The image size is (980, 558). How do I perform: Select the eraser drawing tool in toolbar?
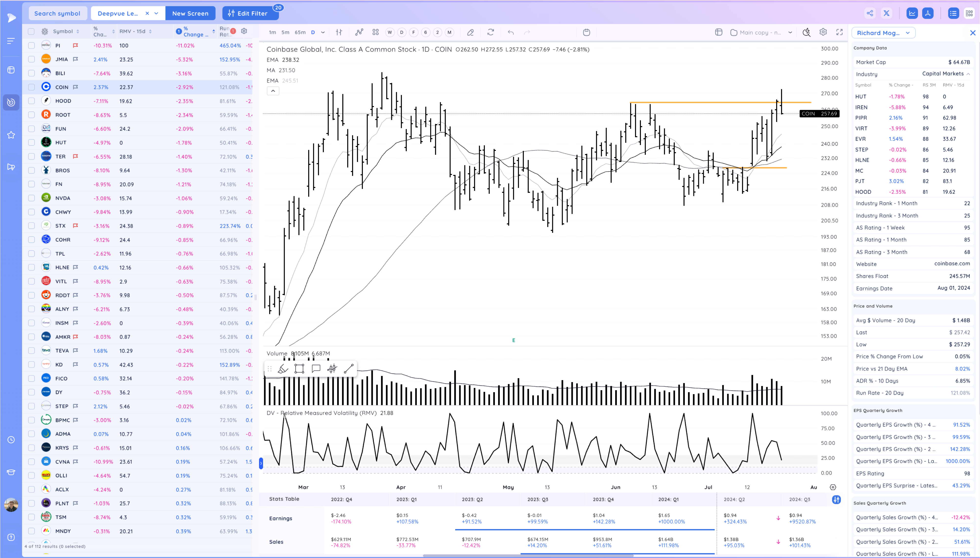tap(470, 32)
